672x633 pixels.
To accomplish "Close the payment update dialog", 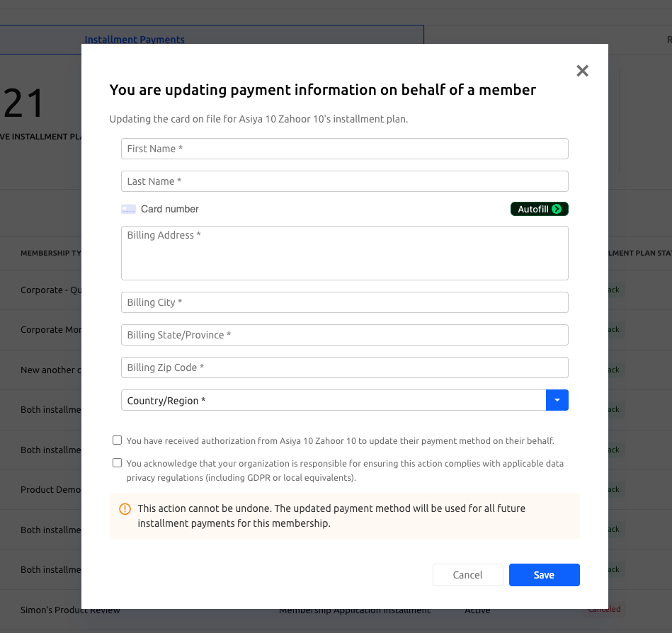I will 582,71.
